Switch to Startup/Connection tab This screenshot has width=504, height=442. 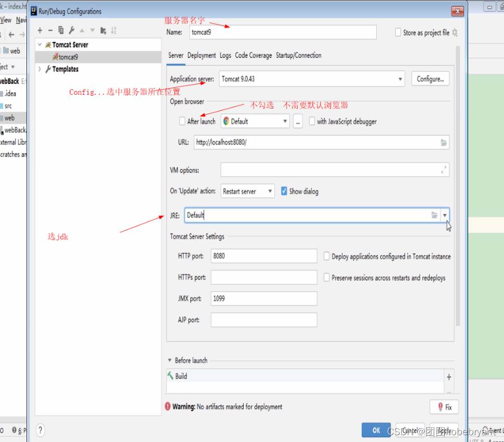(x=298, y=55)
